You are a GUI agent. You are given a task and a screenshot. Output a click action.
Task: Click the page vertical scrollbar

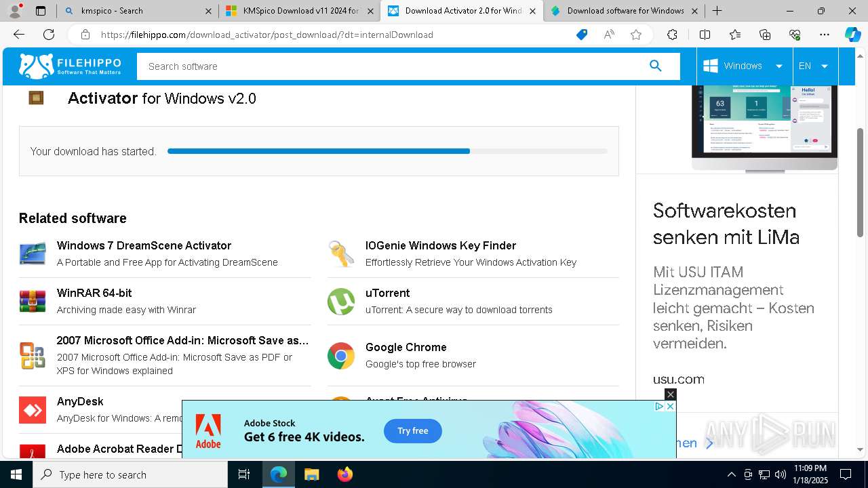[x=860, y=183]
